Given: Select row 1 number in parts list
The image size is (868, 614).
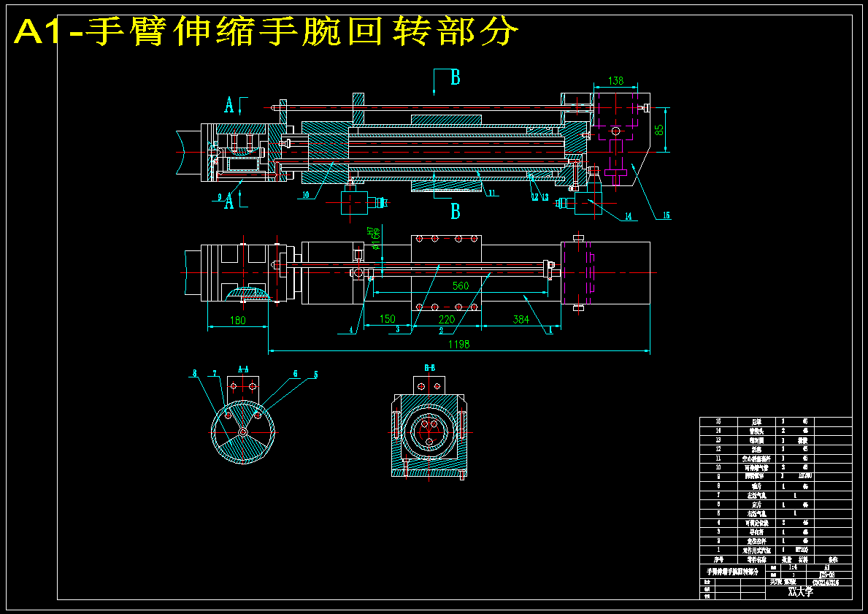Looking at the screenshot, I should click(x=718, y=550).
